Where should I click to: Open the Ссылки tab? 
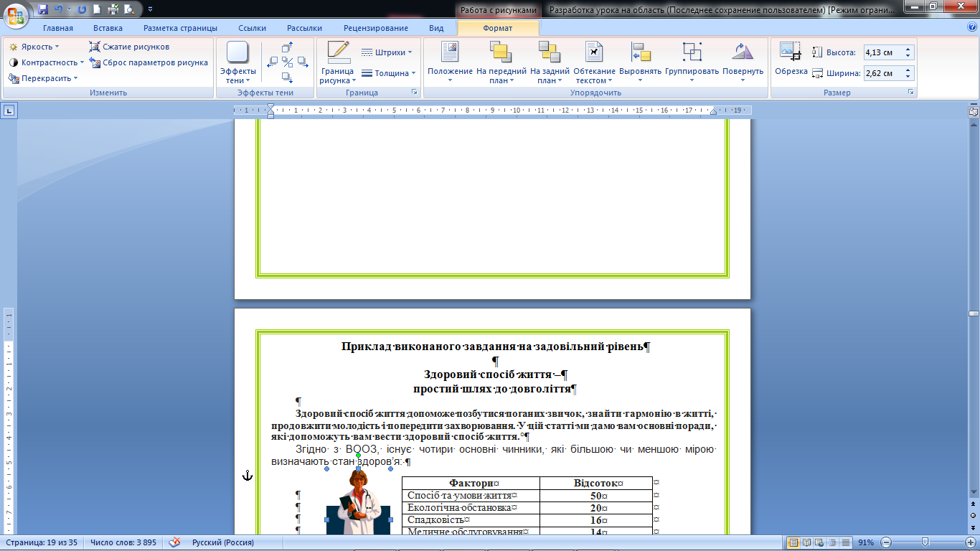click(253, 28)
